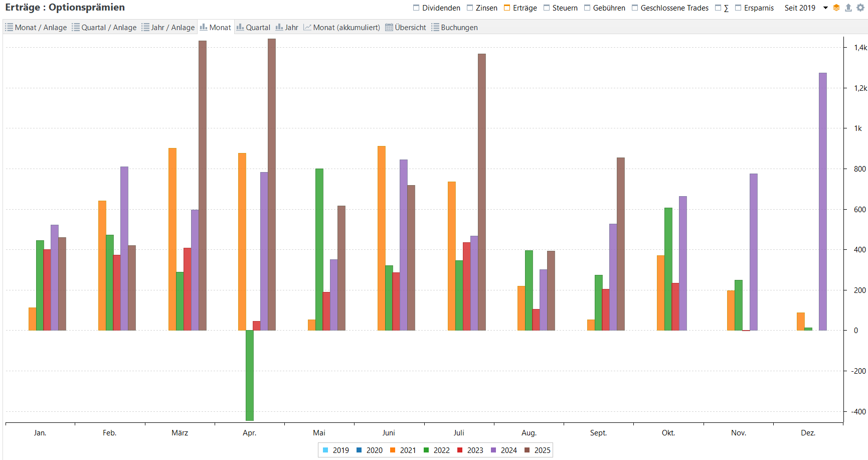The height and width of the screenshot is (460, 868).
Task: Enable the sum (∑) checkbox
Action: [x=718, y=8]
